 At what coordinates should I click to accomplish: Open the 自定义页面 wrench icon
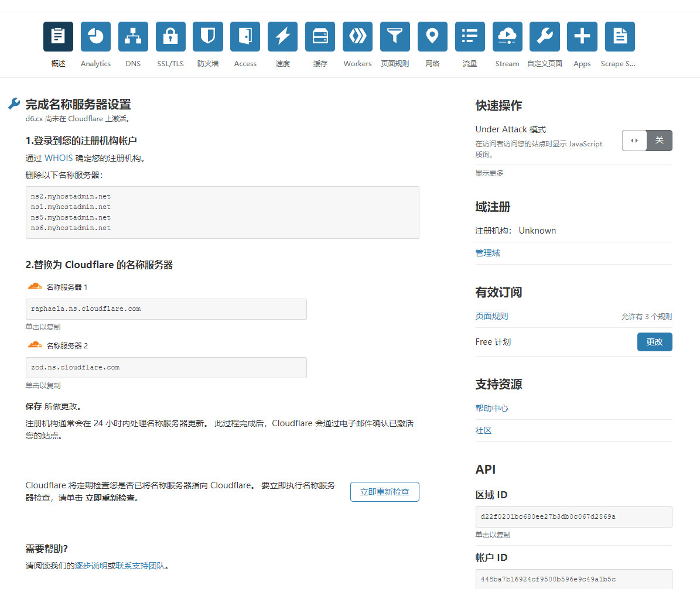click(x=545, y=36)
